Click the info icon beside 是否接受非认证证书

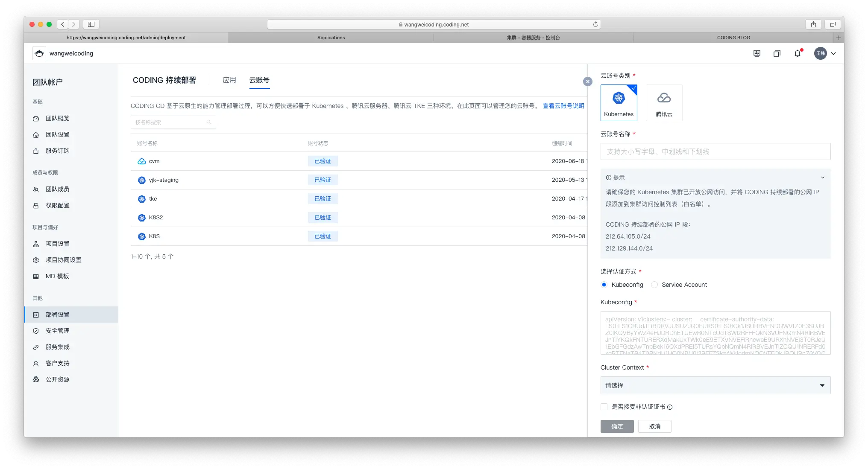(x=670, y=407)
